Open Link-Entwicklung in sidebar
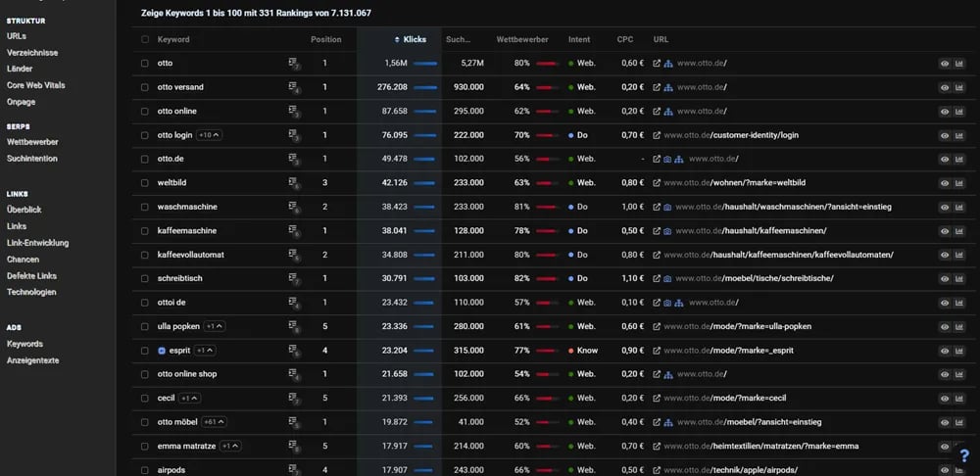The width and height of the screenshot is (980, 476). pyautogui.click(x=37, y=243)
